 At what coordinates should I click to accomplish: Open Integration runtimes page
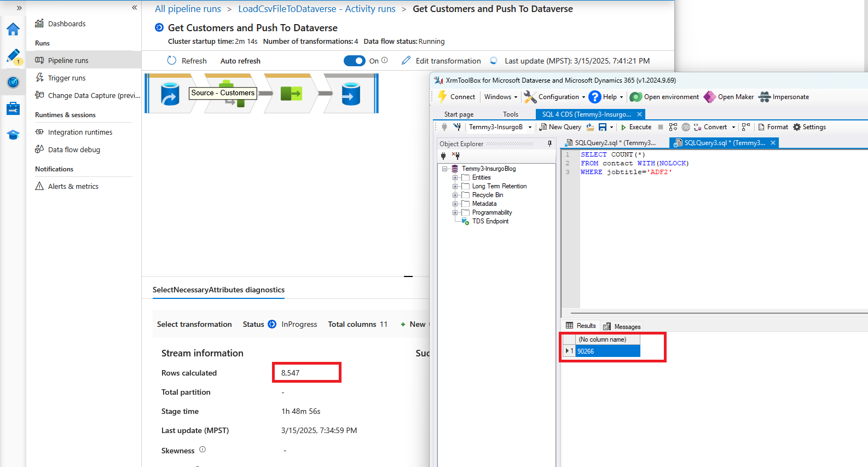coord(74,132)
